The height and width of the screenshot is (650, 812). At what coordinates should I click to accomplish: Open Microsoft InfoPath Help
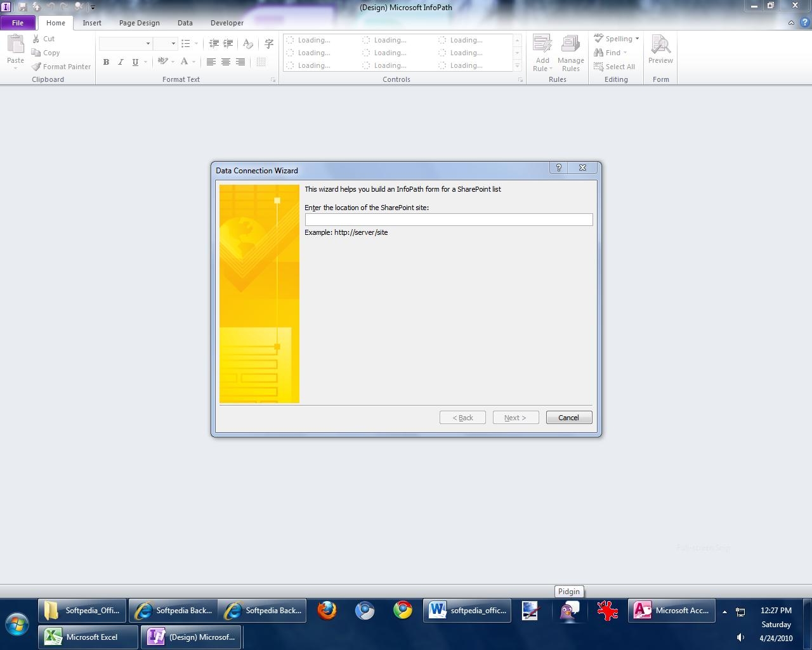click(x=804, y=23)
